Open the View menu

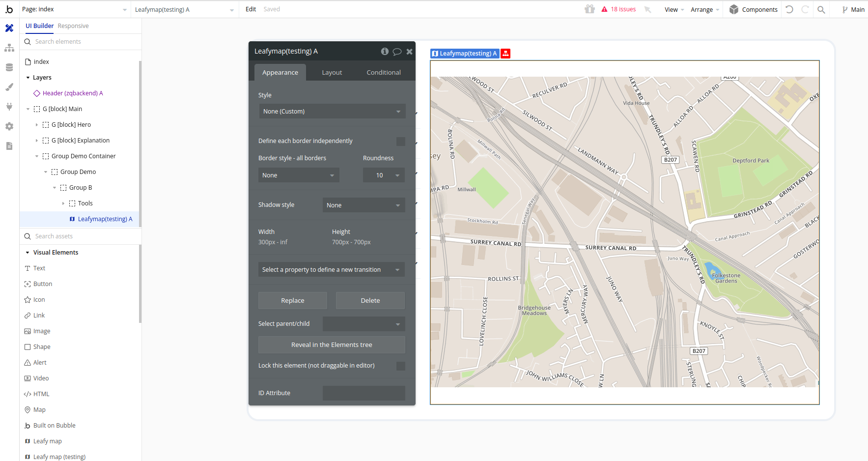click(x=674, y=10)
